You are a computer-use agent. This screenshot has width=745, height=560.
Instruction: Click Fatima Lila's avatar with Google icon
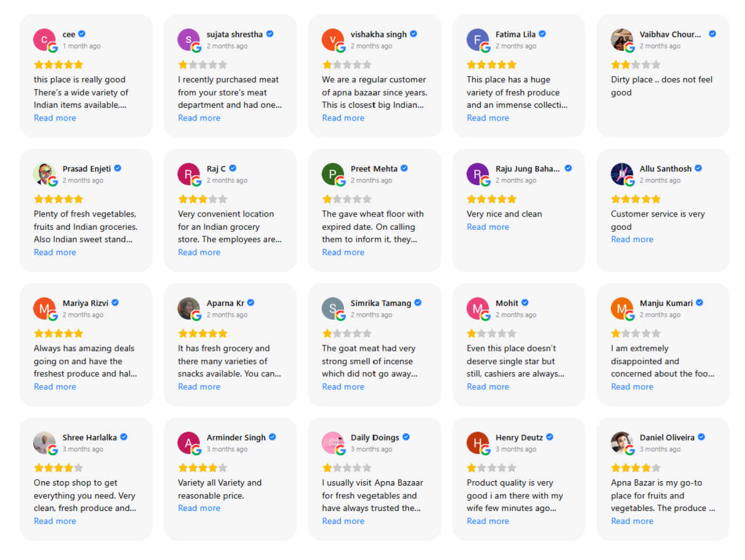click(x=478, y=40)
